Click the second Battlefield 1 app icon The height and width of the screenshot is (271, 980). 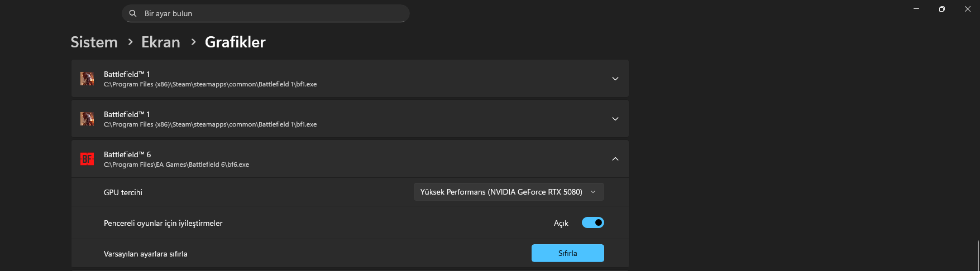click(87, 119)
